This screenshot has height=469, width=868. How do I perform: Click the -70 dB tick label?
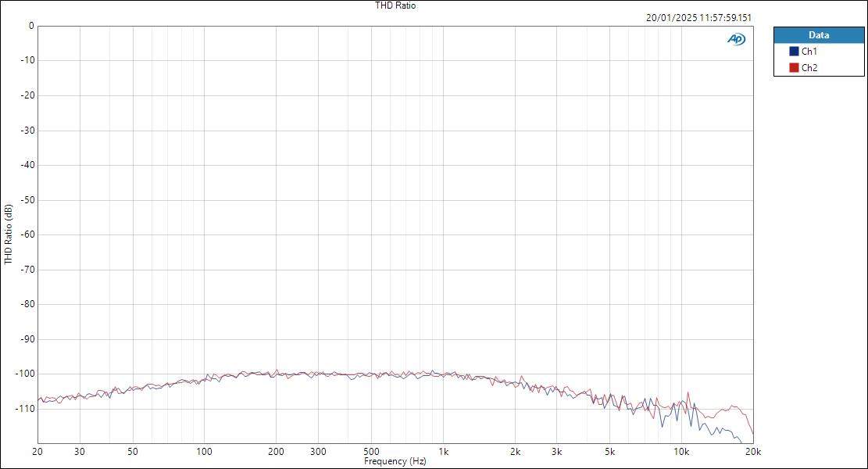[27, 270]
